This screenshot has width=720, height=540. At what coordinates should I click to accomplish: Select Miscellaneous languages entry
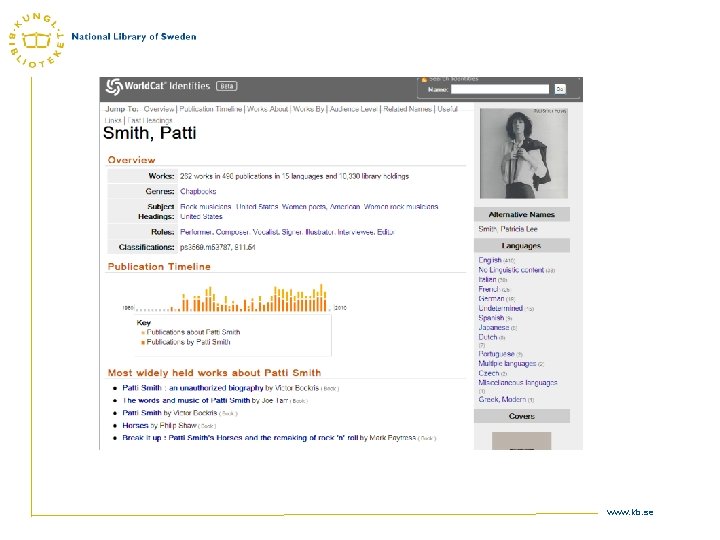tap(518, 382)
